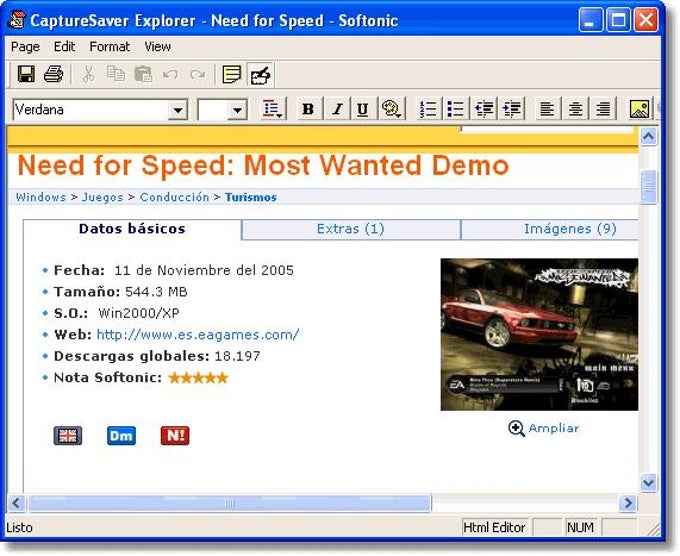The height and width of the screenshot is (556, 680).
Task: Toggle the edit mode pencil icon
Action: 260,75
